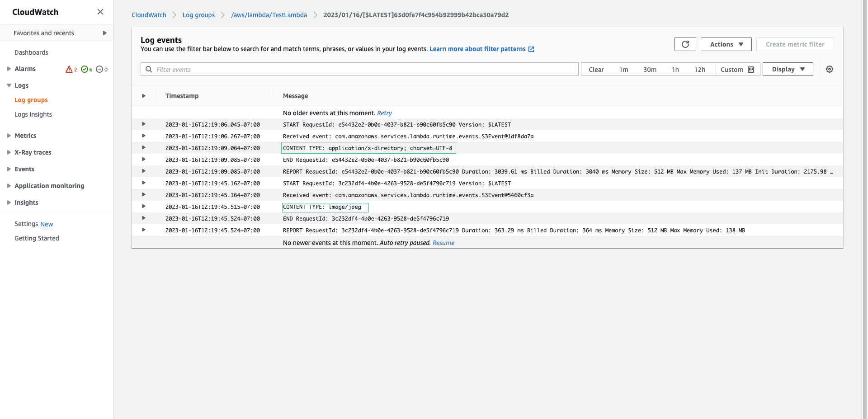Collapse the Logs navigation section
Screen dimensions: 868x419
tap(9, 85)
